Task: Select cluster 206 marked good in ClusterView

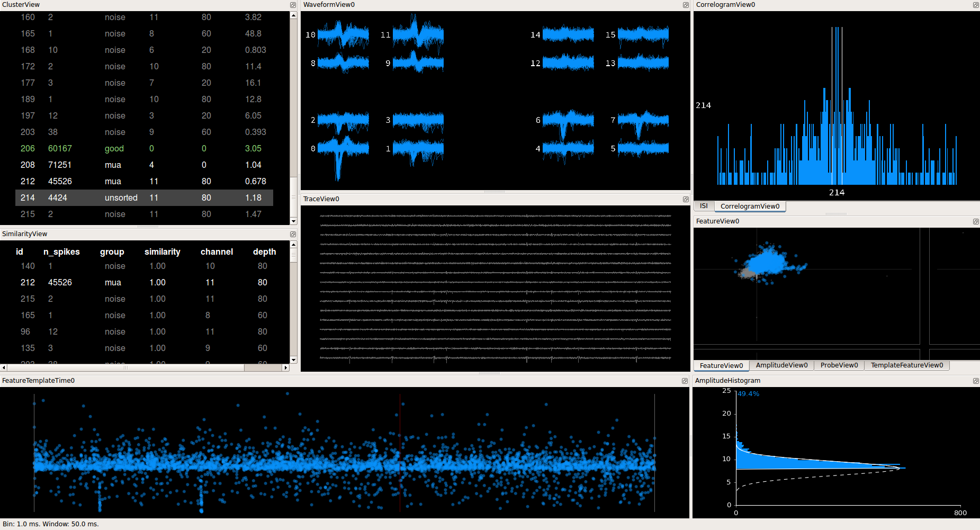Action: (x=106, y=148)
